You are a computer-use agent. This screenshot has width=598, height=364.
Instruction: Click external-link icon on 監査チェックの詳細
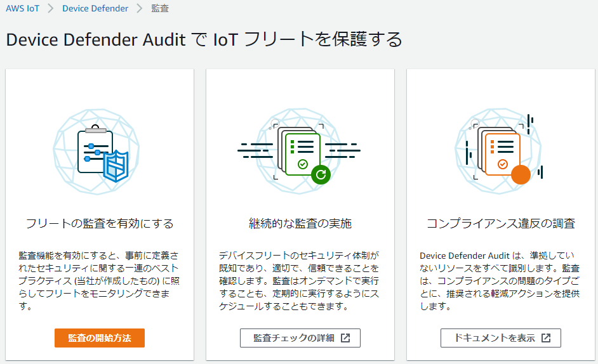click(345, 338)
